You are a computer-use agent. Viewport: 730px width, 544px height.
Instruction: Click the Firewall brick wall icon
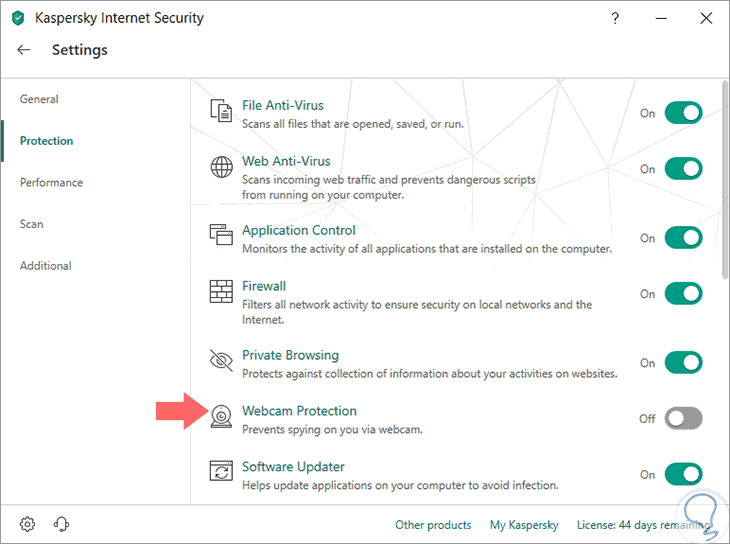point(221,292)
